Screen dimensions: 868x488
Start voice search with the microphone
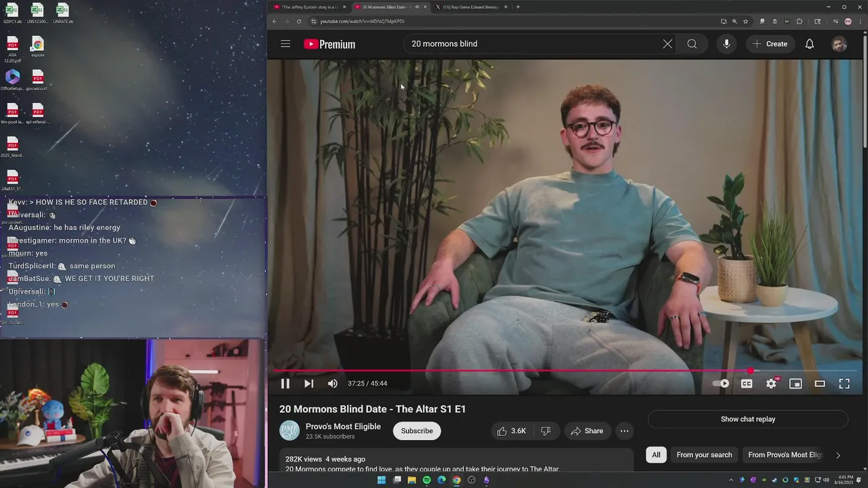726,44
